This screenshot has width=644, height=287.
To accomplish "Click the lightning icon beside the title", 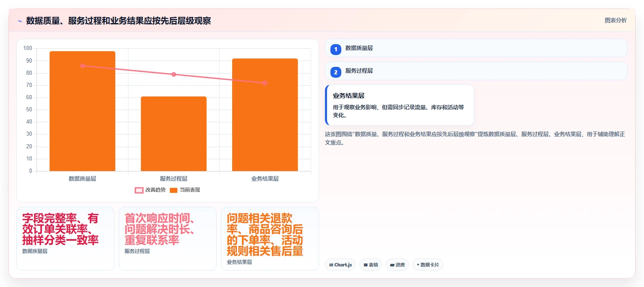I will [20, 21].
